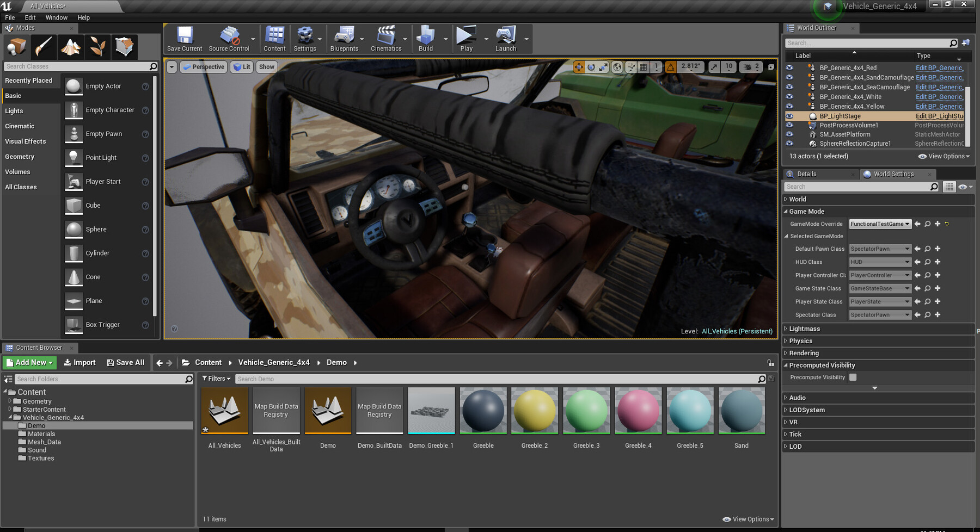Open the Window menu
980x532 pixels.
coord(56,17)
